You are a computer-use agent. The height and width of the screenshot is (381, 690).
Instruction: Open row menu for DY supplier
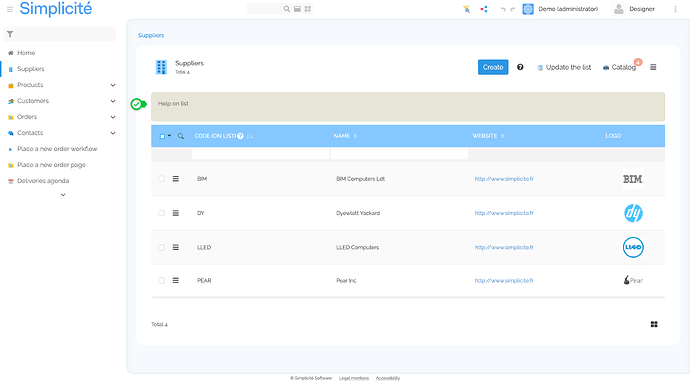tap(176, 213)
